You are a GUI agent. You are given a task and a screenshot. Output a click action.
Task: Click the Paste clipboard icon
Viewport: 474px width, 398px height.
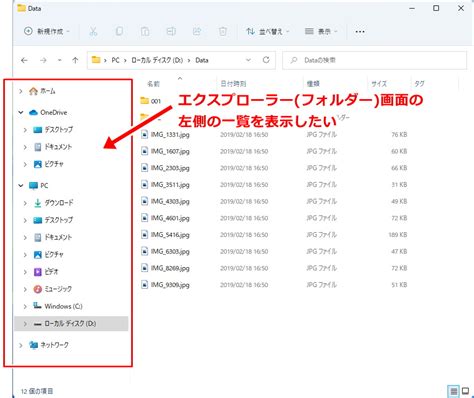coord(145,32)
